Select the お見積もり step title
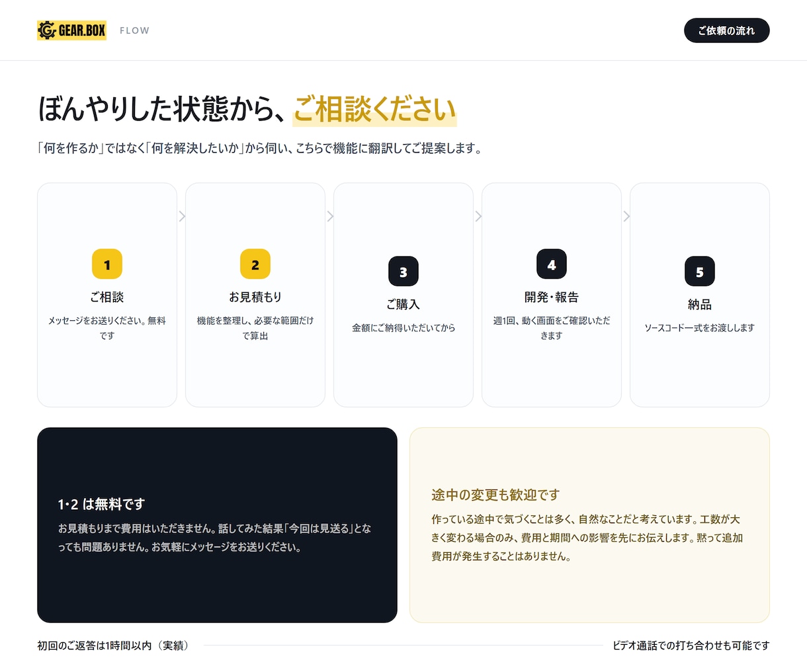This screenshot has width=807, height=672. [255, 297]
